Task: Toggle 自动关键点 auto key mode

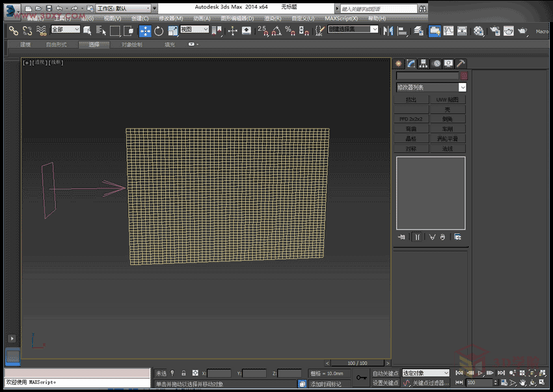Action: pos(385,373)
